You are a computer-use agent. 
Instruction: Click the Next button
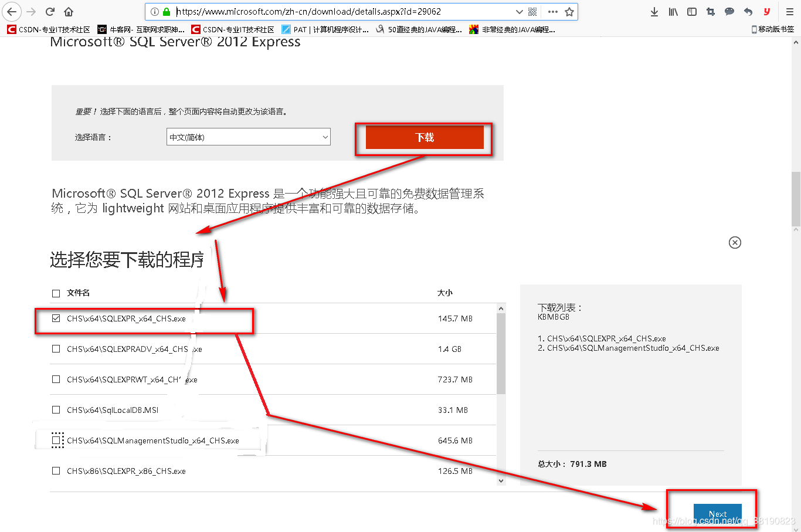click(717, 514)
